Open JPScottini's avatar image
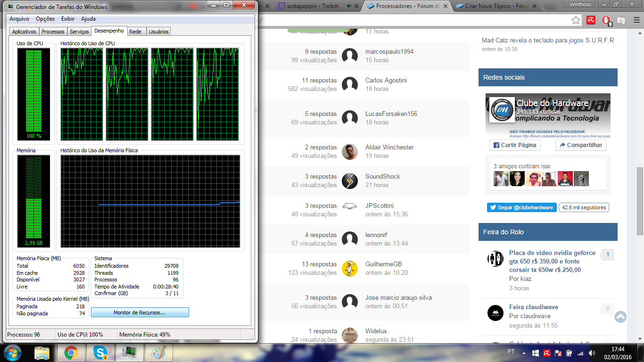The width and height of the screenshot is (644, 362). (x=350, y=206)
